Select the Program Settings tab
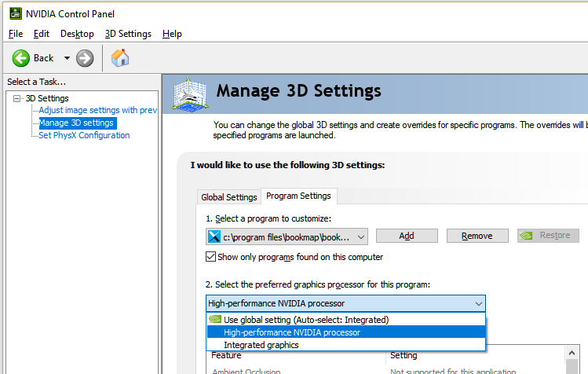This screenshot has height=374, width=588. click(x=298, y=196)
